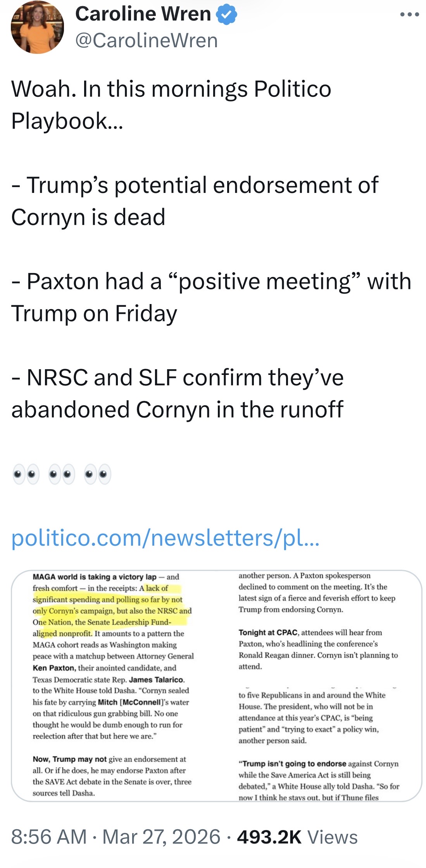Click the 'Tonight at CPAC' paragraph in image
This screenshot has height=868, width=426.
318,649
